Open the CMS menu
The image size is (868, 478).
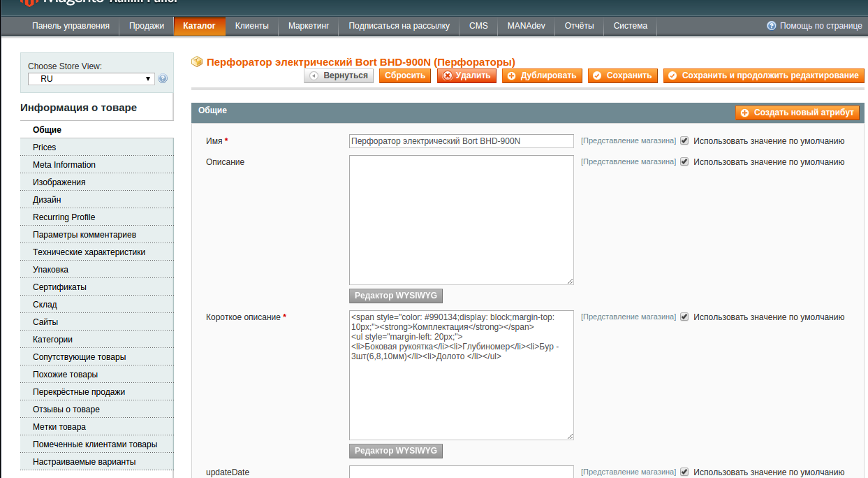pos(479,26)
